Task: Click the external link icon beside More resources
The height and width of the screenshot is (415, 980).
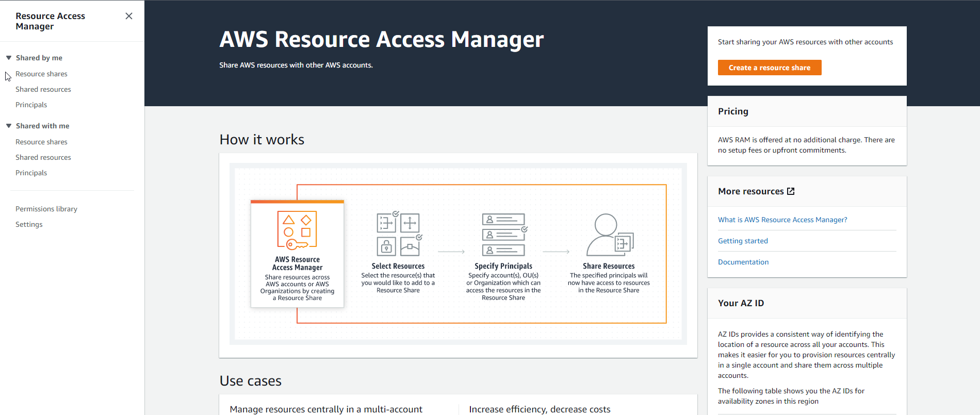Action: [x=791, y=191]
